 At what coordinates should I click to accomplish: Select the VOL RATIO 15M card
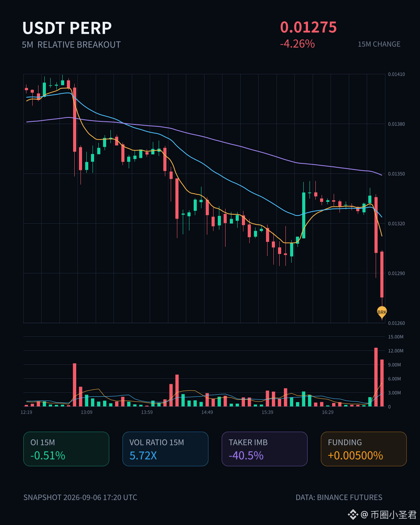tap(165, 449)
